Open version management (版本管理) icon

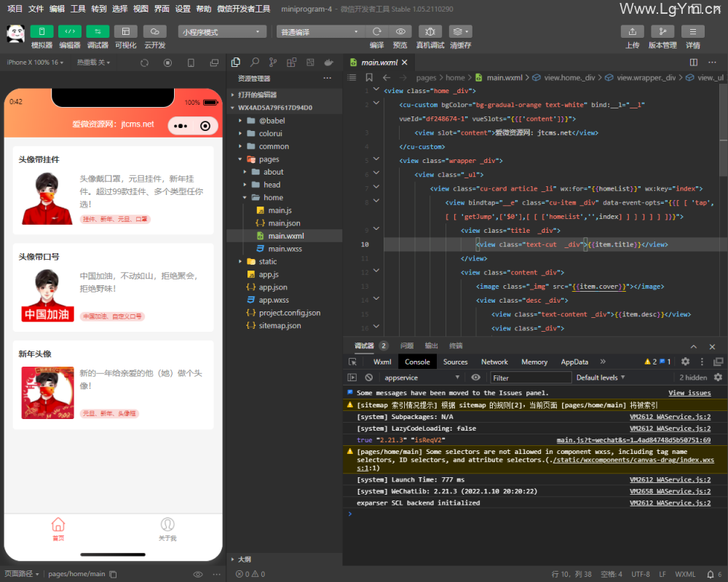pos(662,31)
